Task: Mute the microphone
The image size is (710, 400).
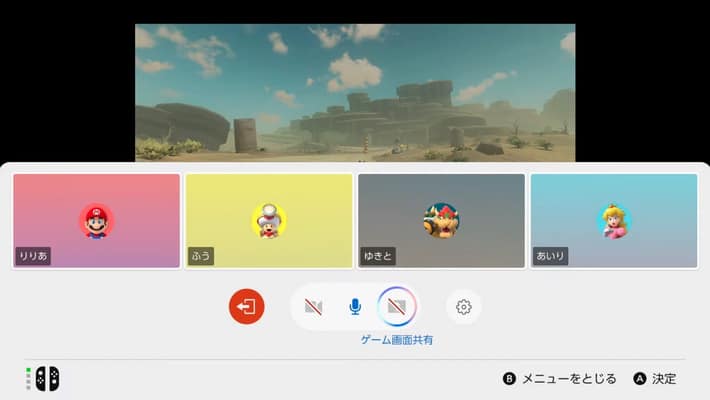Action: tap(355, 306)
